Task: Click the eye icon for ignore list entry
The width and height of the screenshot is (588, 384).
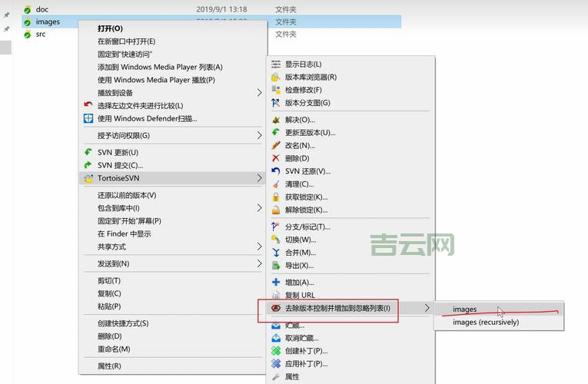Action: point(276,308)
